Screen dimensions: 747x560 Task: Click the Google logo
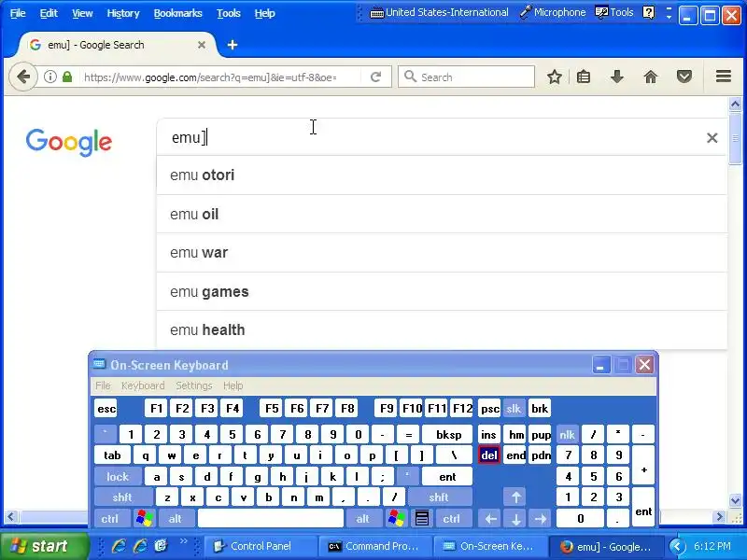point(69,142)
